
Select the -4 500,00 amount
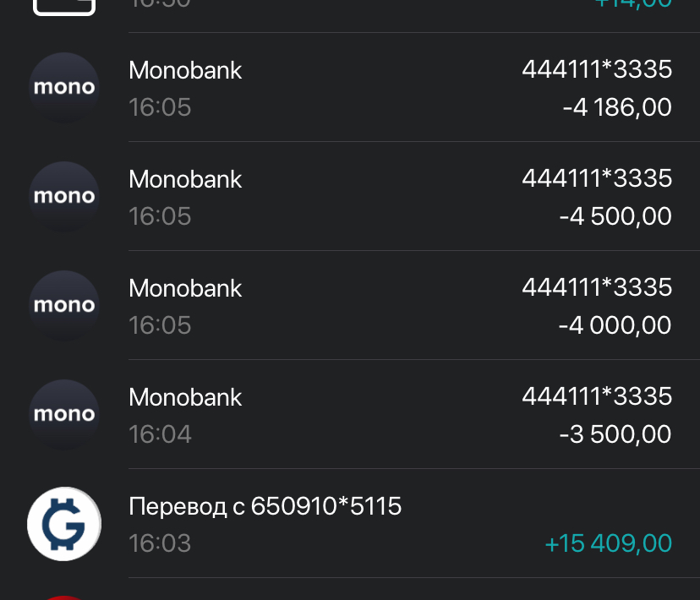(x=615, y=216)
